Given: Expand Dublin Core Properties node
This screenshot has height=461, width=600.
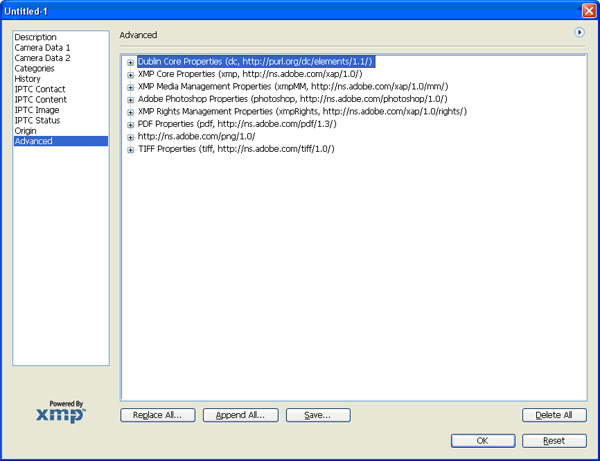Looking at the screenshot, I should (x=130, y=62).
